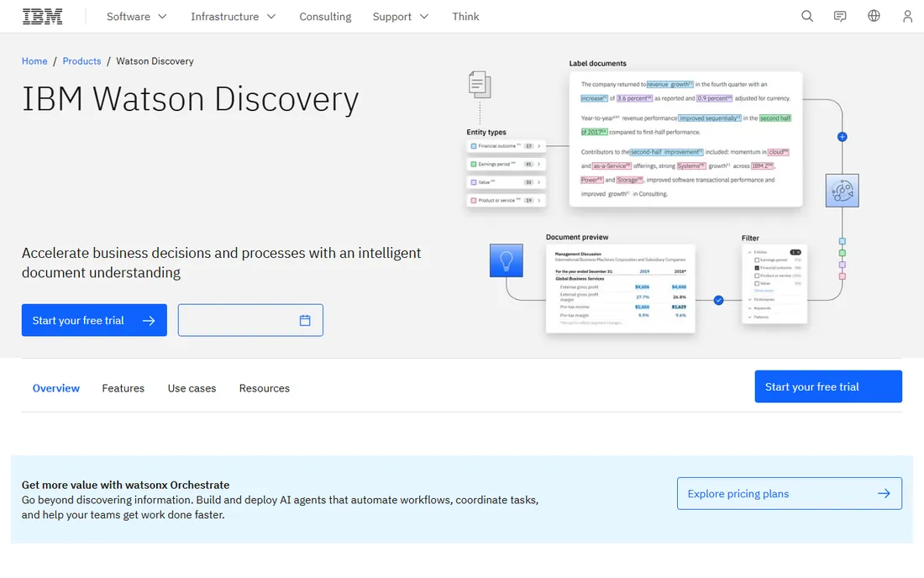Tick the Value checkbox in Filter
Screen dimensions: 924x578
(x=757, y=283)
